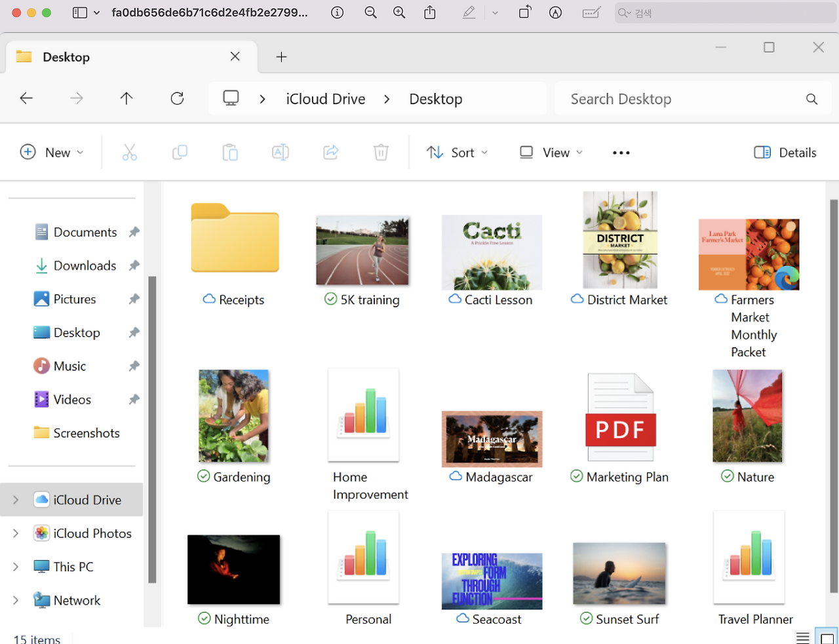
Task: Refresh the Desktop folder view
Action: tap(177, 98)
